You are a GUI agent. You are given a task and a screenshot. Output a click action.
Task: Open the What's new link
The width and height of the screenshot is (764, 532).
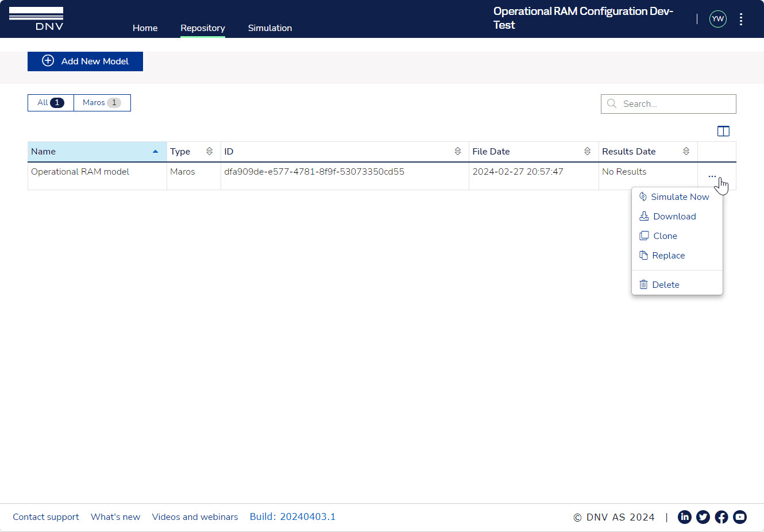[x=115, y=517]
